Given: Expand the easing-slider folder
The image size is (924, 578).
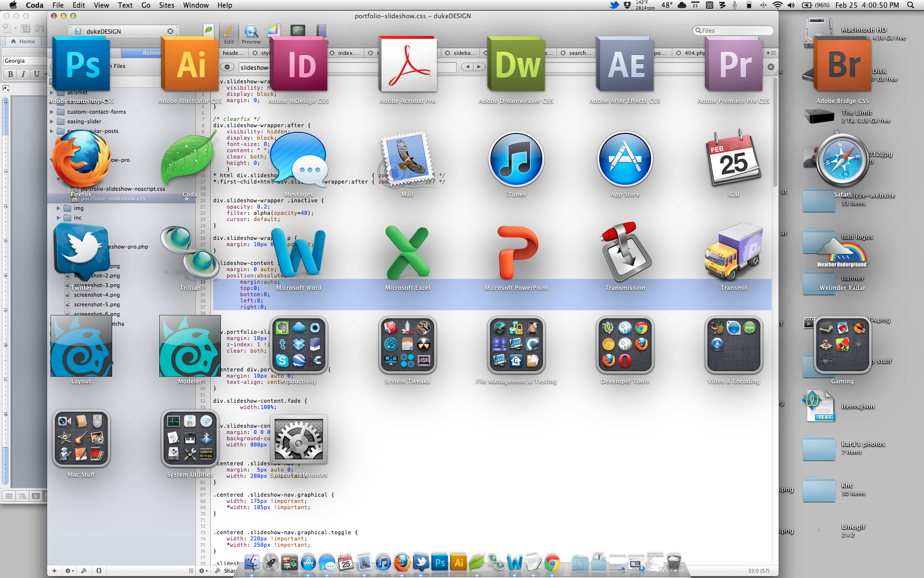Looking at the screenshot, I should (52, 121).
